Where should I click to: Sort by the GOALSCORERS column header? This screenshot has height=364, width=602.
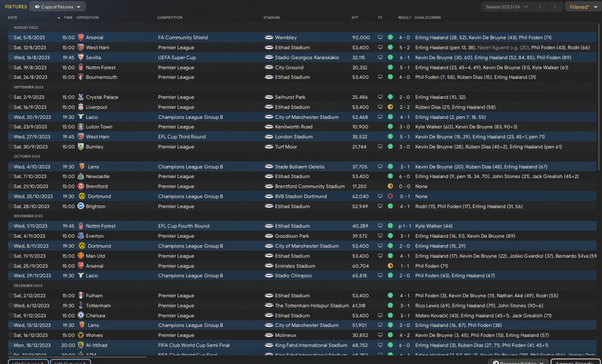point(428,18)
